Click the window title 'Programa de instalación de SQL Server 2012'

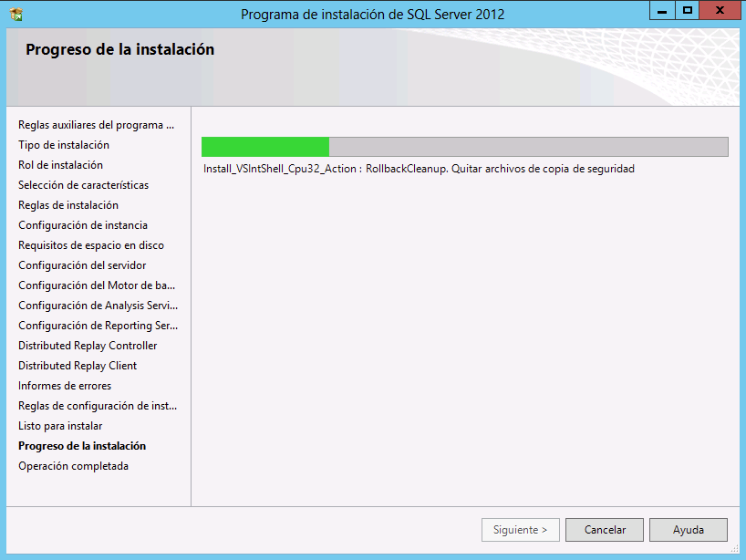[372, 15]
